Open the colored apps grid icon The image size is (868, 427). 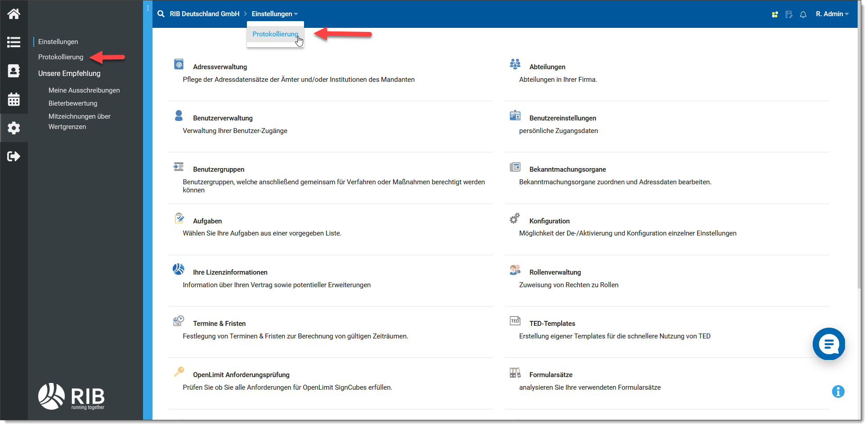(775, 14)
